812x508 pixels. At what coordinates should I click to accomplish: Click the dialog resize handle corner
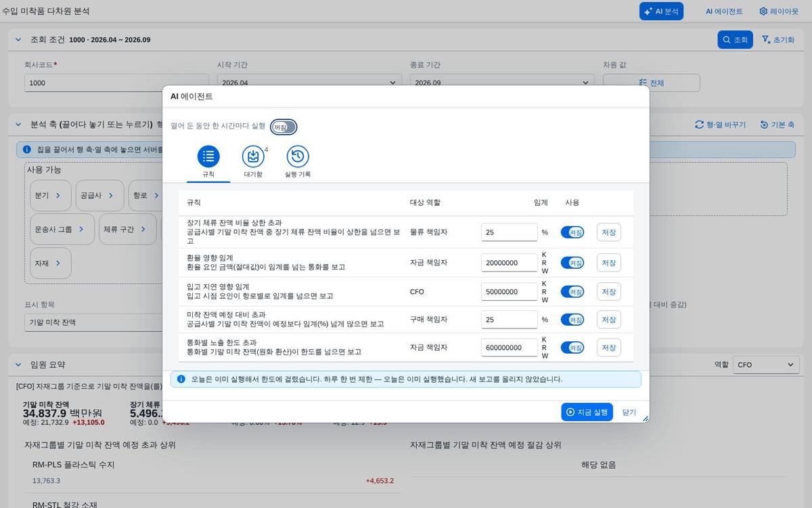[645, 419]
